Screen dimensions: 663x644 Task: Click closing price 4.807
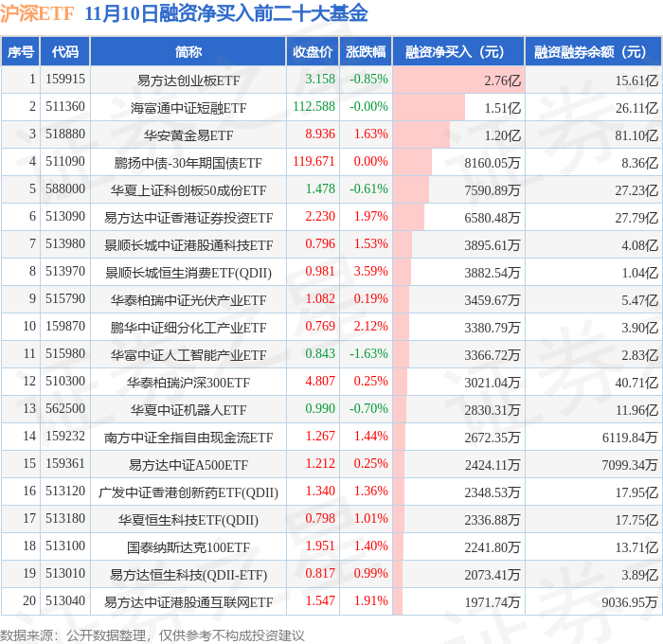click(x=320, y=381)
